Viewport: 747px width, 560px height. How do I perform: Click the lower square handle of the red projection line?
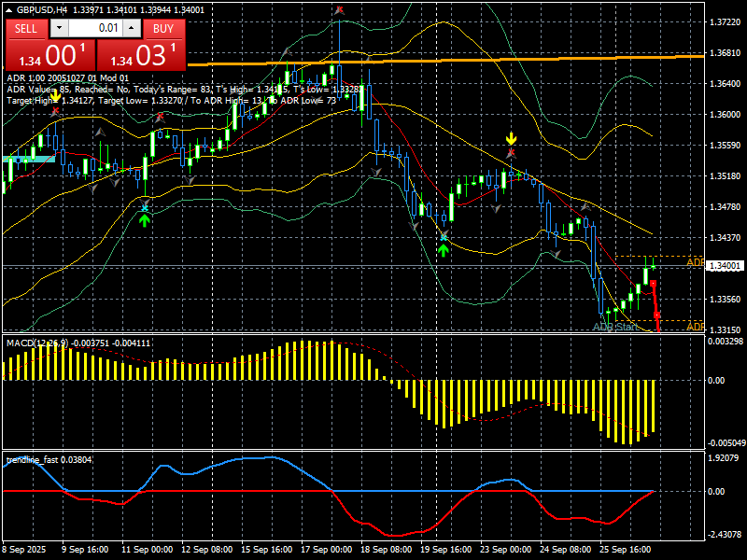click(657, 315)
